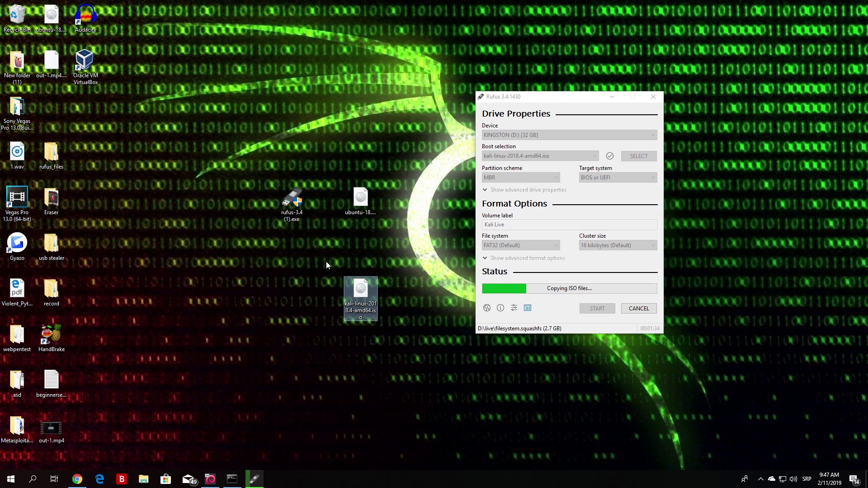The width and height of the screenshot is (868, 488).
Task: Select the 1.wav audio file
Action: point(17,156)
